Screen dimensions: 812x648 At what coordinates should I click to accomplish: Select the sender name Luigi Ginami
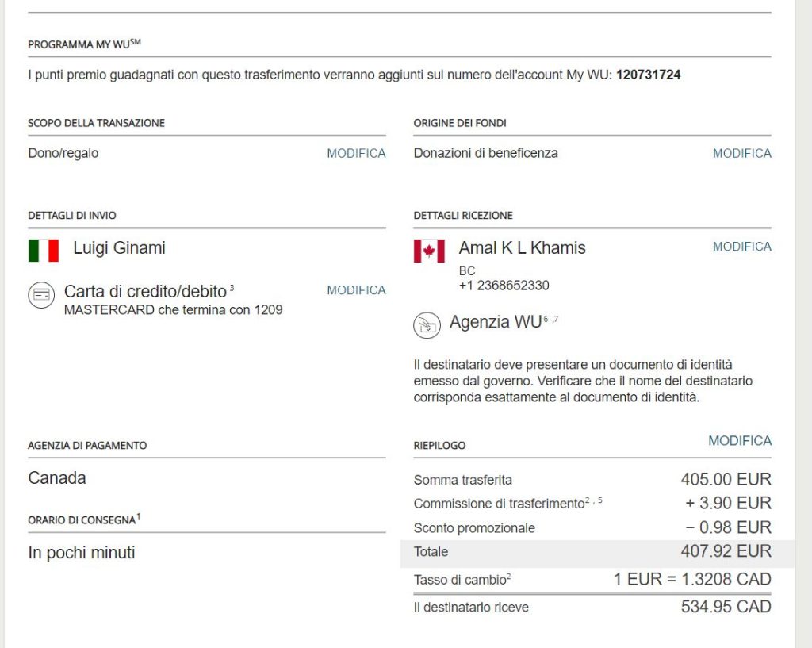119,248
